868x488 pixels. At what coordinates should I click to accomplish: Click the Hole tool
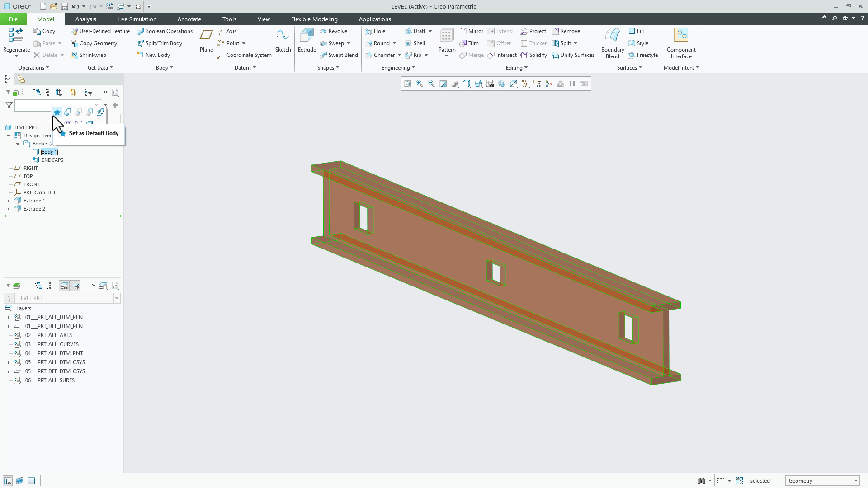coord(375,31)
